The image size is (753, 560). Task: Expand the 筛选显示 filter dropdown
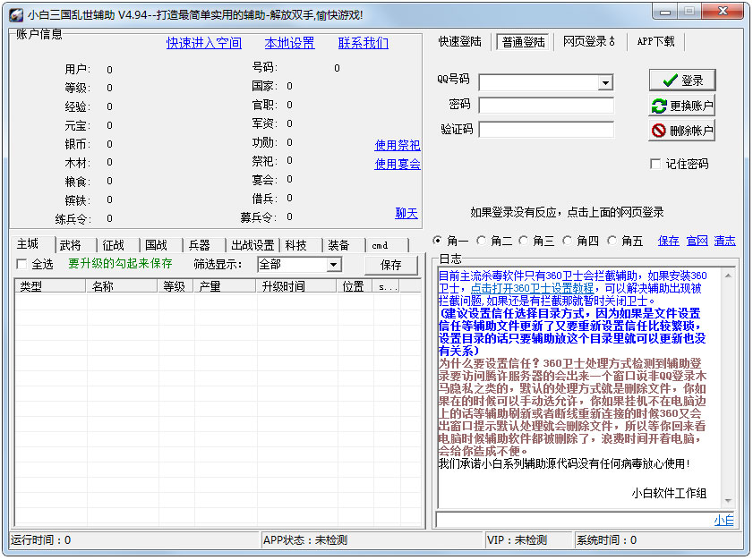[x=333, y=265]
